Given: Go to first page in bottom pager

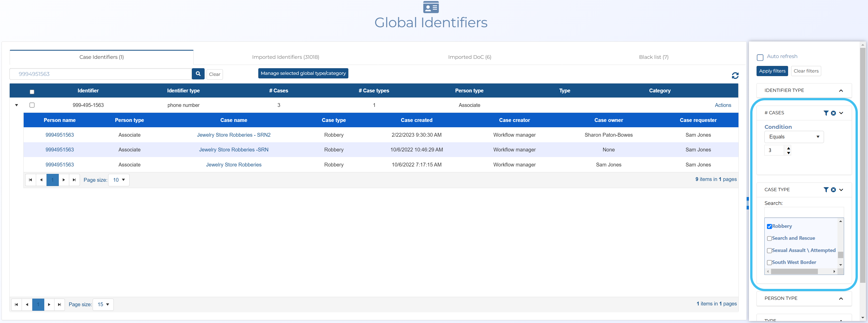Looking at the screenshot, I should (x=16, y=304).
